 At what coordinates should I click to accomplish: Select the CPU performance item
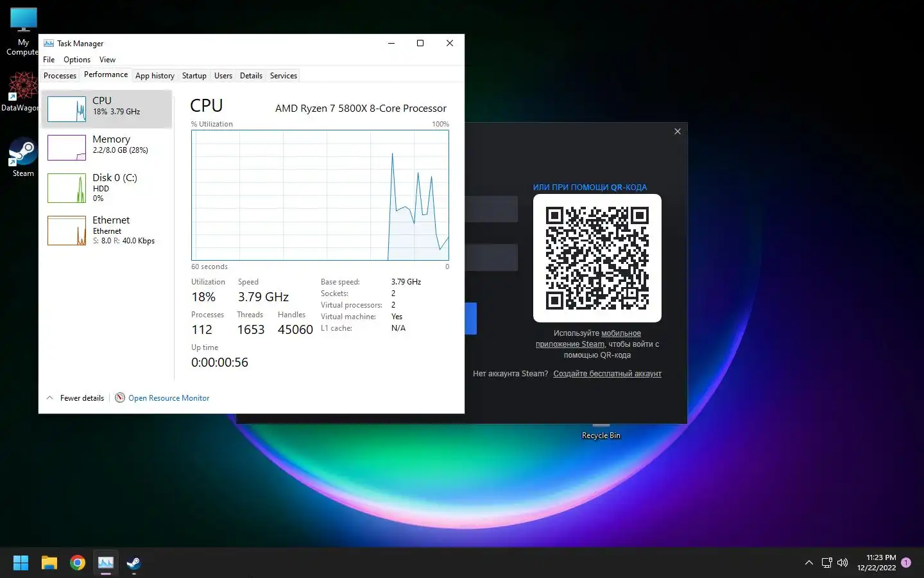107,109
